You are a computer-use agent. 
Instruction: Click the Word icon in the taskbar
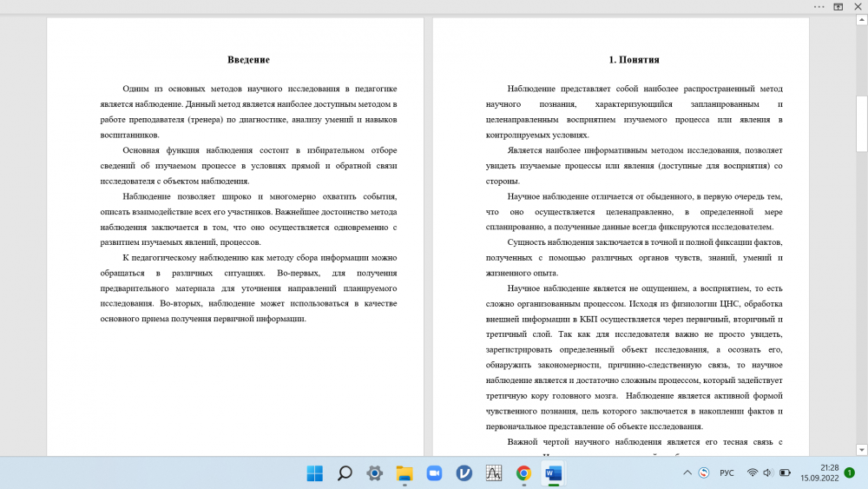pos(553,473)
